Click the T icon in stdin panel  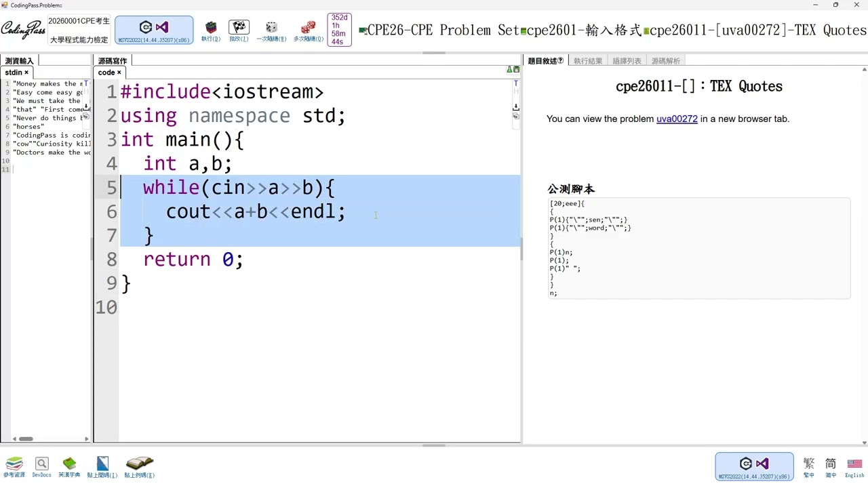tap(86, 83)
